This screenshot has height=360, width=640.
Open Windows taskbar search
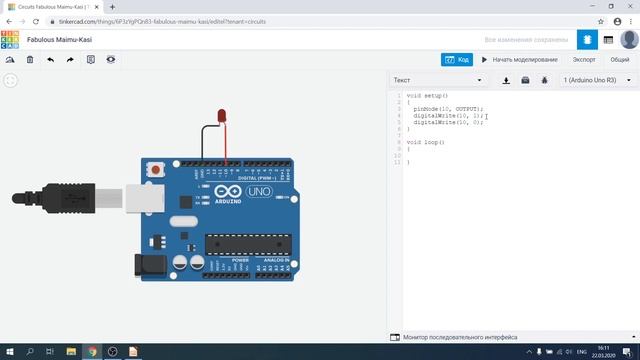click(30, 351)
